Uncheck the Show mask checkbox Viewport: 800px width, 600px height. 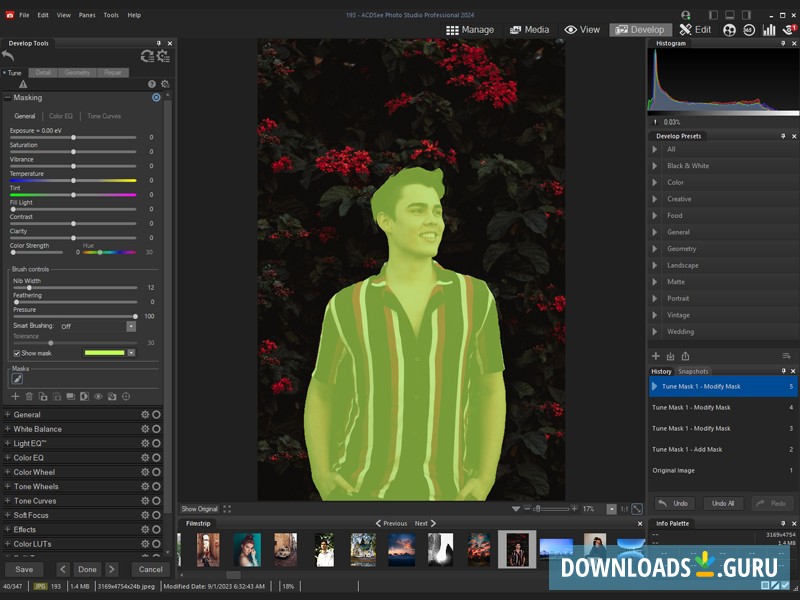[16, 353]
